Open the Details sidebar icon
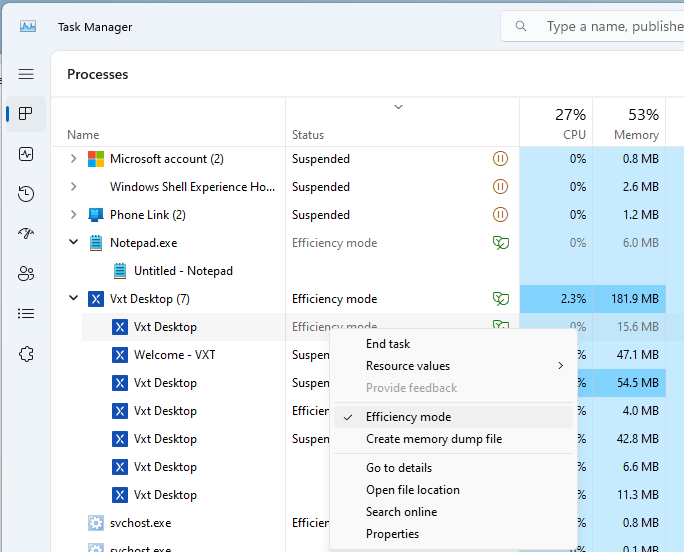 point(26,314)
